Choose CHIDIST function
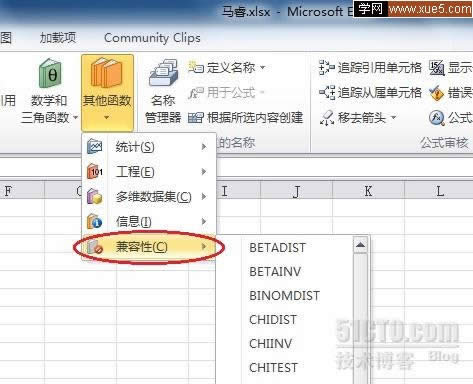The height and width of the screenshot is (384, 473). click(x=273, y=320)
